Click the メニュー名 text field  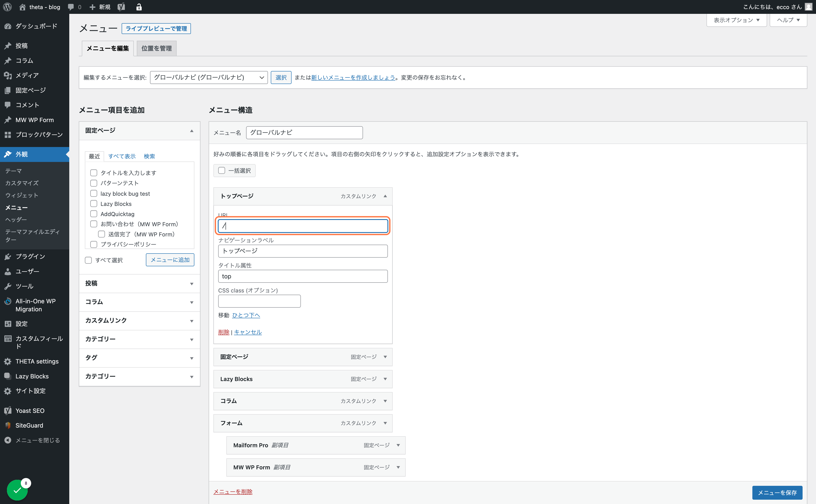(305, 133)
